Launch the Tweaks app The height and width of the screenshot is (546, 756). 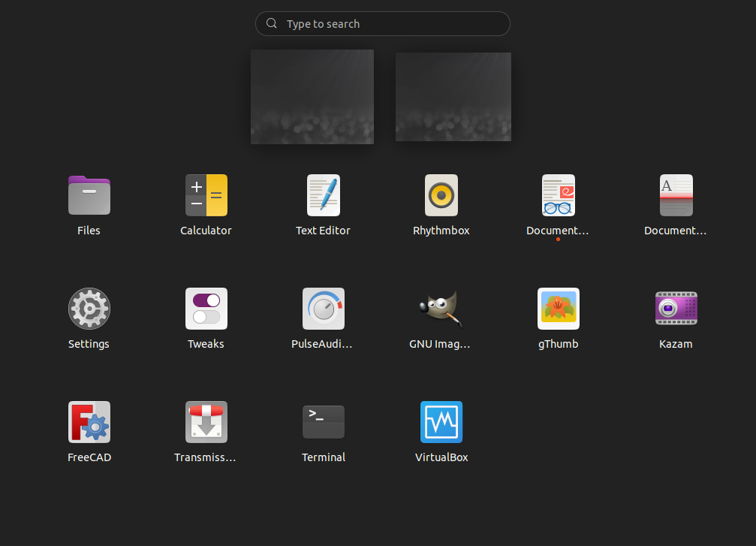pos(206,309)
